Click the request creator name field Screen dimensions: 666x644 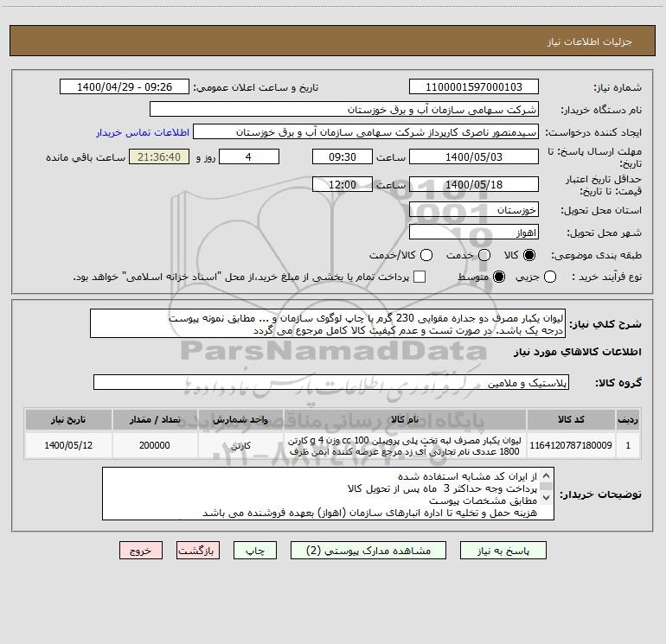click(366, 132)
